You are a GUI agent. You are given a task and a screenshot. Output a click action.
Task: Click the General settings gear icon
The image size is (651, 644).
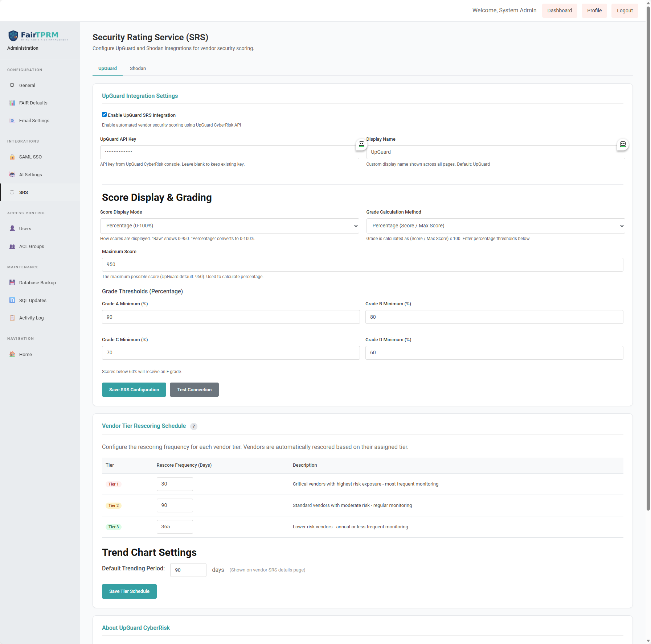click(x=12, y=85)
